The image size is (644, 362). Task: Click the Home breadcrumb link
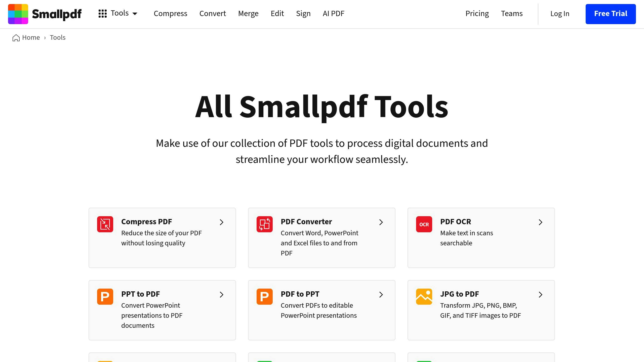26,37
